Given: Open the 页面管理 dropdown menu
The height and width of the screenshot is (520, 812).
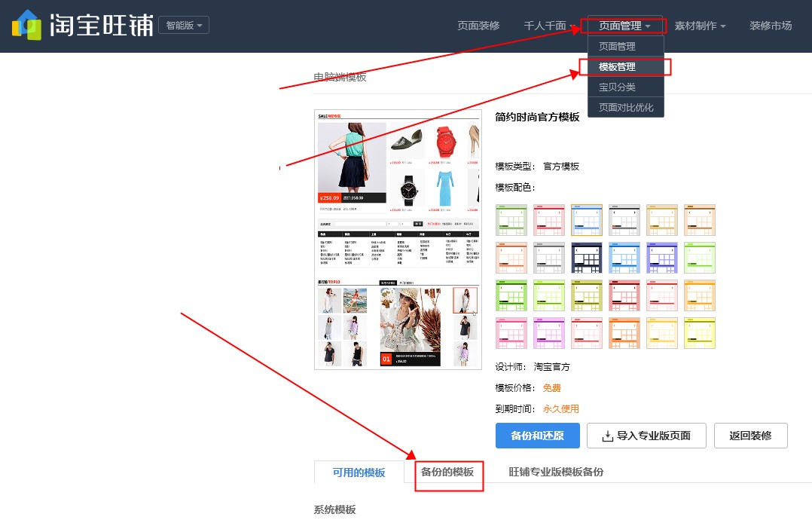Looking at the screenshot, I should 621,25.
